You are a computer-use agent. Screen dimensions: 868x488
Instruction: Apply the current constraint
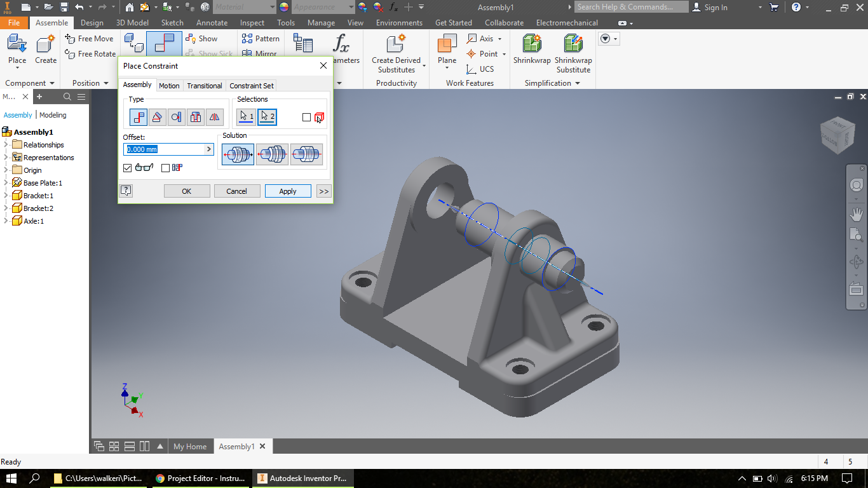pos(287,191)
